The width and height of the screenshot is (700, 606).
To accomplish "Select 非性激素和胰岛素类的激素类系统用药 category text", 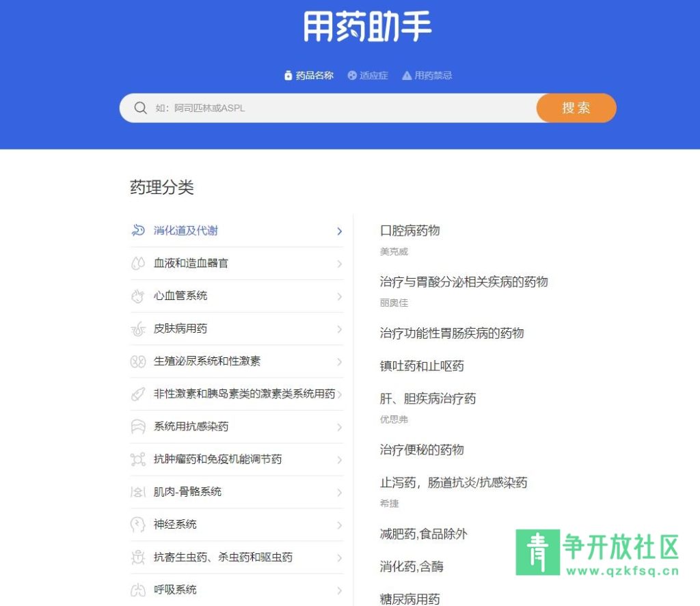I will point(244,394).
